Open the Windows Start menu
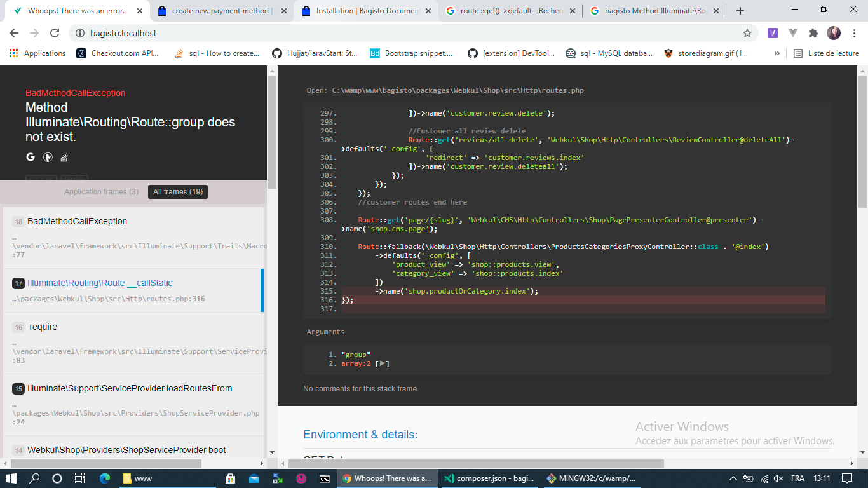The image size is (868, 488). (x=12, y=478)
